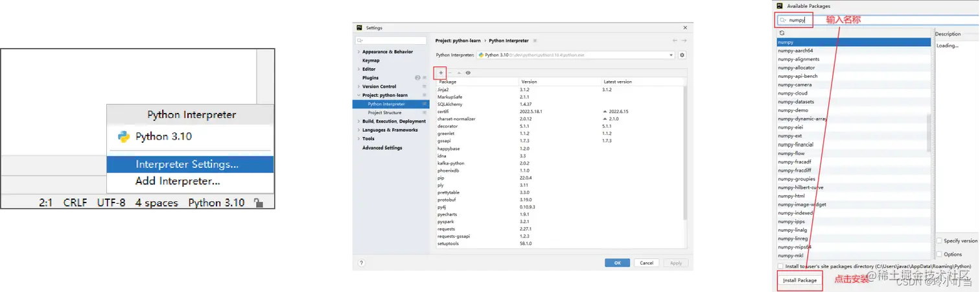Enable the Specify version checkbox
Viewport: 980px width, 292px height.
coord(939,241)
